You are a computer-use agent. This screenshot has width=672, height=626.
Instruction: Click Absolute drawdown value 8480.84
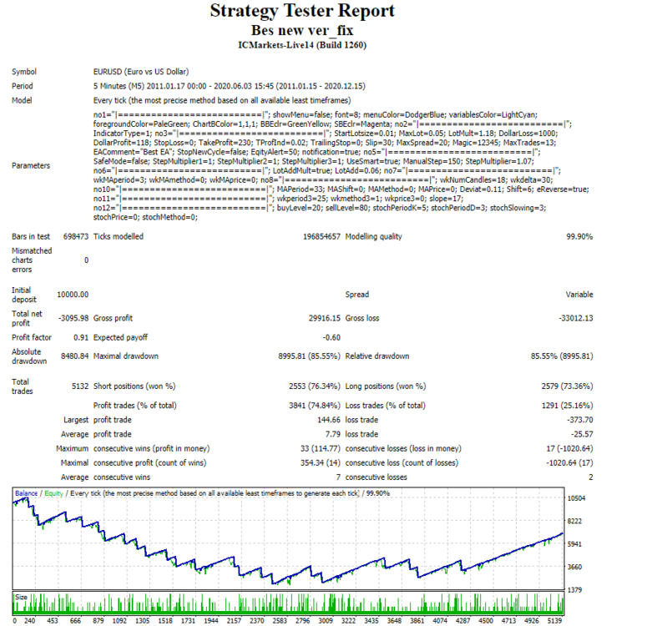click(x=74, y=356)
